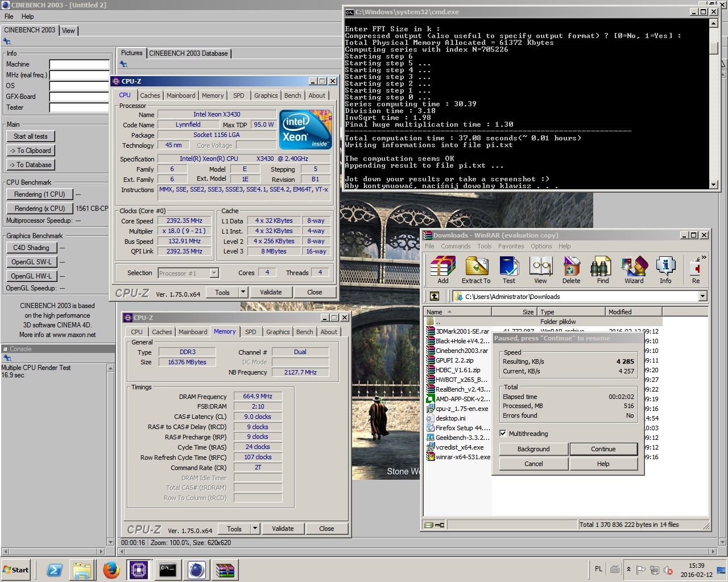This screenshot has width=728, height=582.
Task: Open Tools dropdown arrow in CPU-Z CPU window
Action: [243, 292]
